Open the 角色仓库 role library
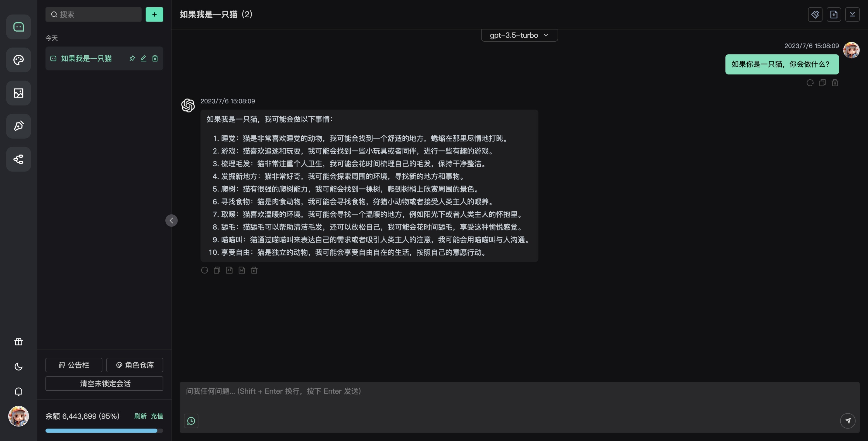 tap(135, 365)
